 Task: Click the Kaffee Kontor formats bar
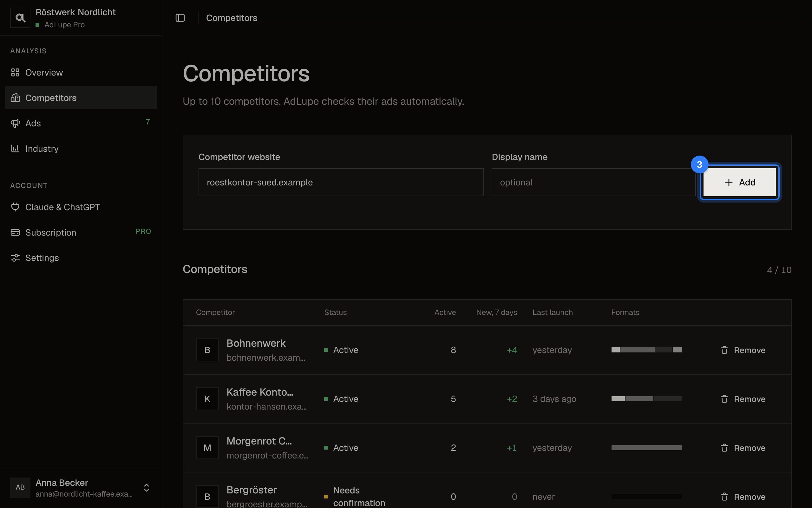click(646, 399)
